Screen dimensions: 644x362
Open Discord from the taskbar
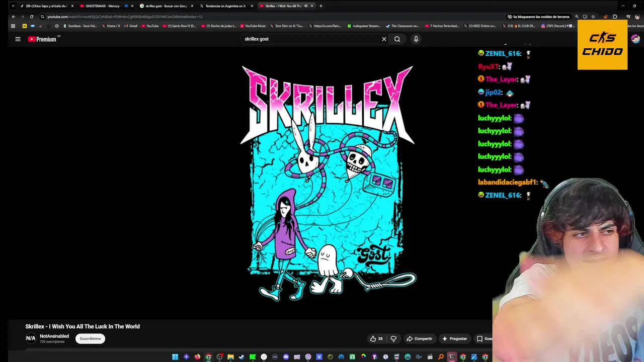(286, 357)
